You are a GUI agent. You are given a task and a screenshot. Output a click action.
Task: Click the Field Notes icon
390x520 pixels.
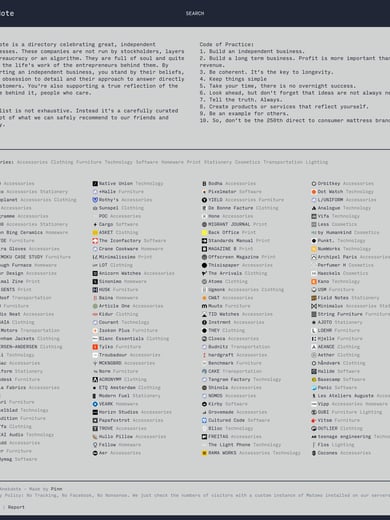(314, 298)
